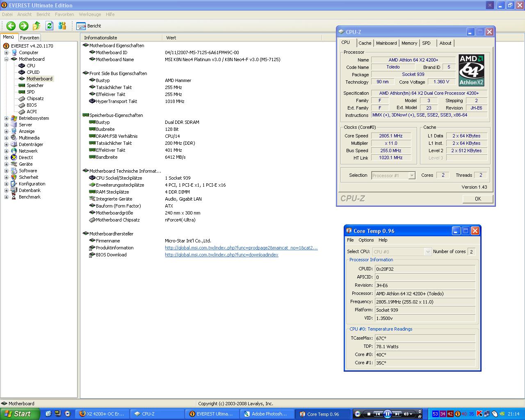Click the Windows Start button
The image size is (525, 420).
[x=20, y=414]
